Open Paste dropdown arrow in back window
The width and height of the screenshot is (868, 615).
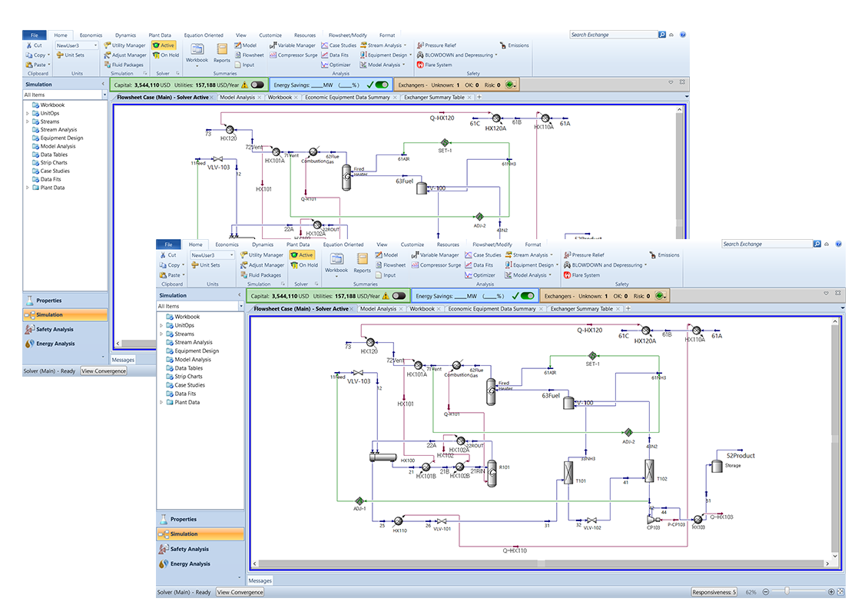[49, 65]
